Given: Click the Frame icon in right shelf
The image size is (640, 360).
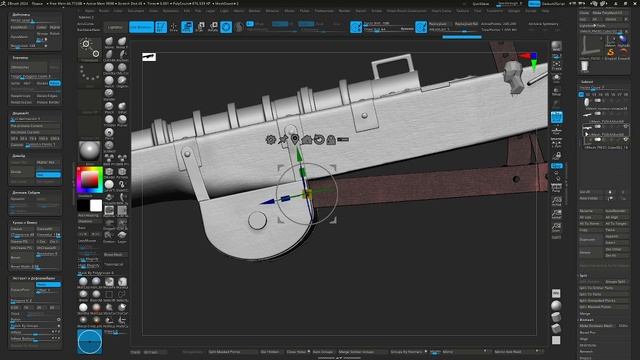Looking at the screenshot, I should point(556,65).
